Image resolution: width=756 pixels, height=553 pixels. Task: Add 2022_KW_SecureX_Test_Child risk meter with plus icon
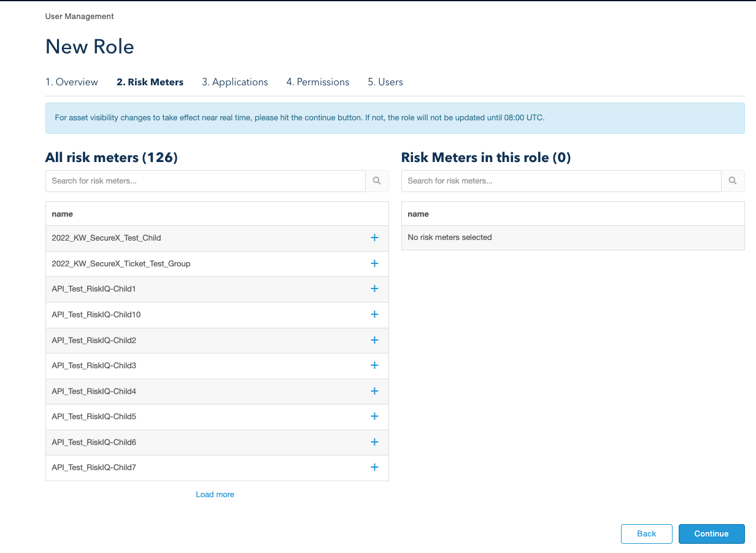(374, 238)
